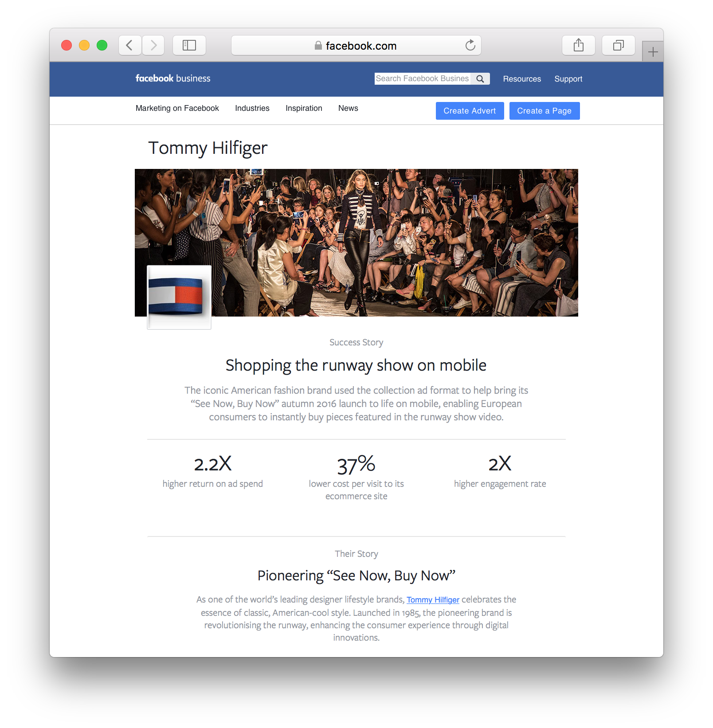Reload the page with the refresh icon

pyautogui.click(x=470, y=45)
